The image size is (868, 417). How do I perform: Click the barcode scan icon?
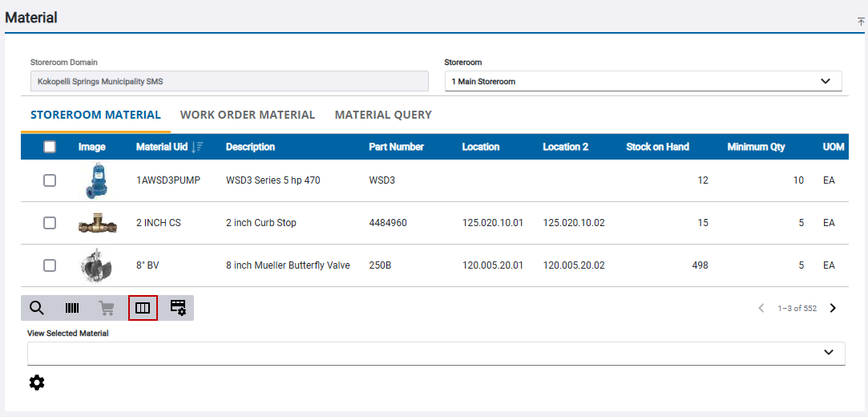tap(72, 308)
